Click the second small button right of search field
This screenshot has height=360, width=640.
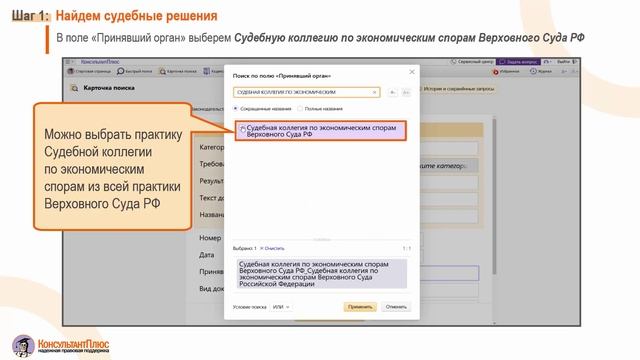pyautogui.click(x=406, y=92)
